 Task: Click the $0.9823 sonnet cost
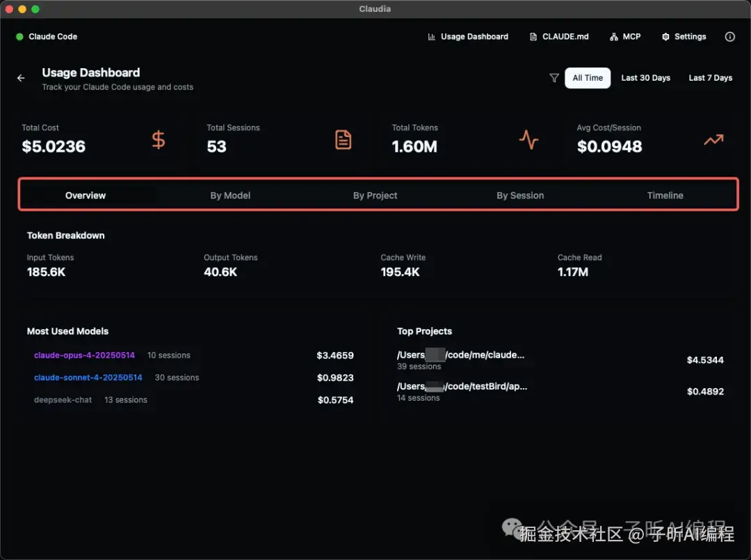pos(335,378)
